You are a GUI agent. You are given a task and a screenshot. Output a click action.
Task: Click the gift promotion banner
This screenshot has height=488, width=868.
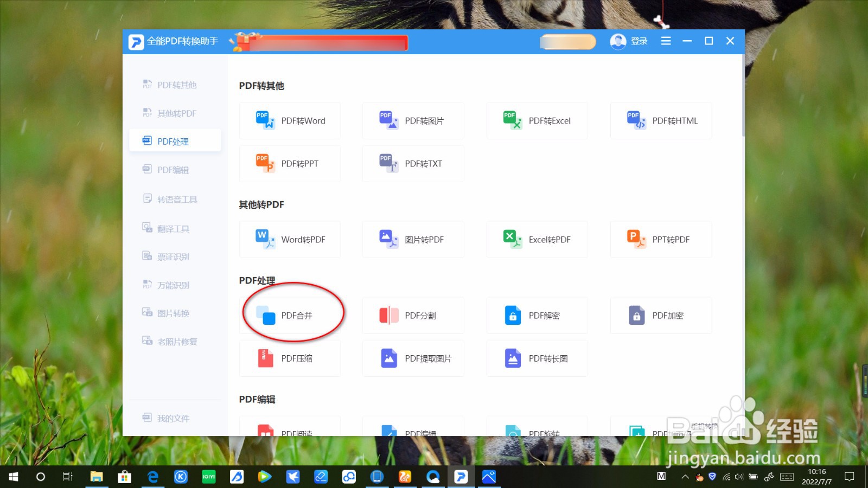pos(319,42)
